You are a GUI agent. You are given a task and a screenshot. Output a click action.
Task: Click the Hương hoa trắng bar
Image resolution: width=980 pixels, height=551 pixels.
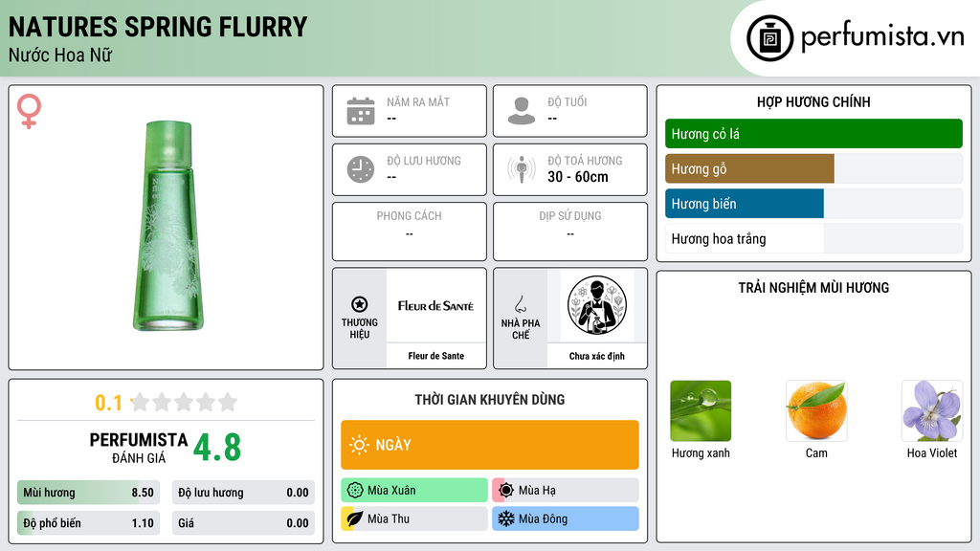click(x=813, y=238)
